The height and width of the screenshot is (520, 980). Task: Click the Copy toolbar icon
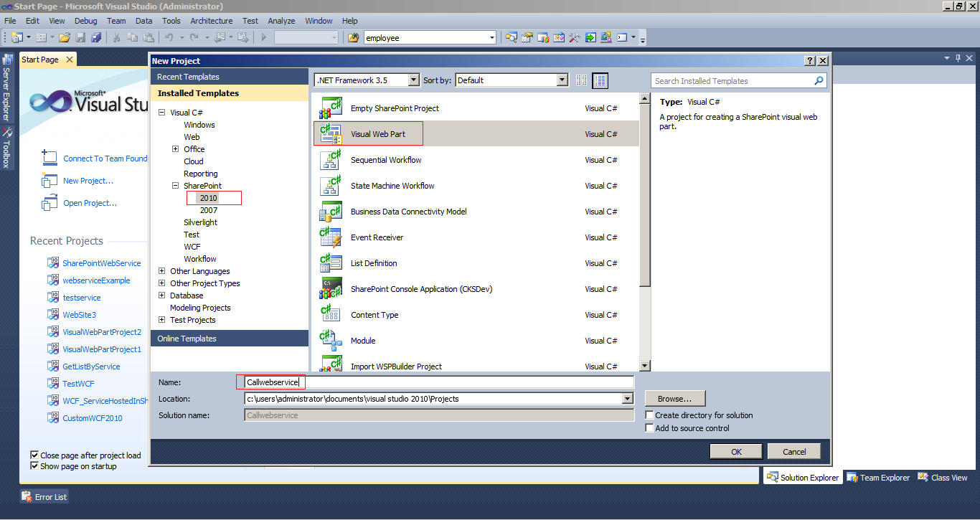click(133, 37)
